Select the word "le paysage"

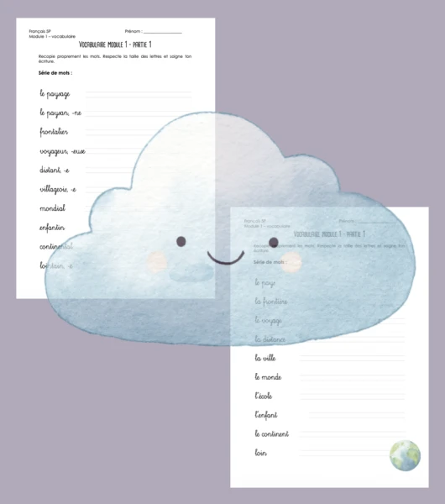55,94
